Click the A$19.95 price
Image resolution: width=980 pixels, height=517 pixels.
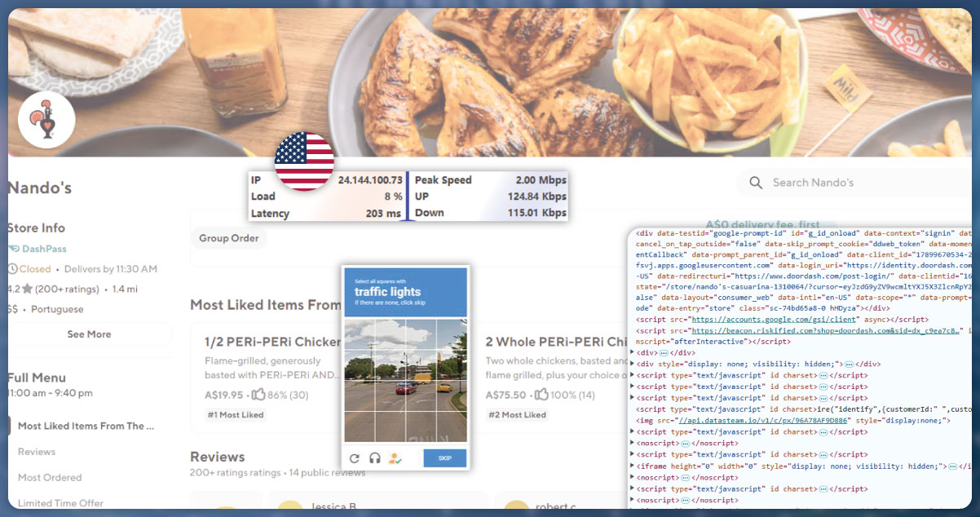pyautogui.click(x=224, y=395)
